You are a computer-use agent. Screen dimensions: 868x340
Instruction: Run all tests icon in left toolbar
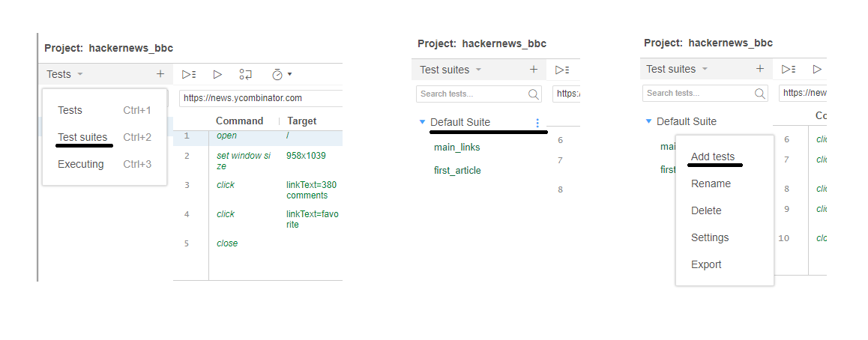pyautogui.click(x=190, y=74)
